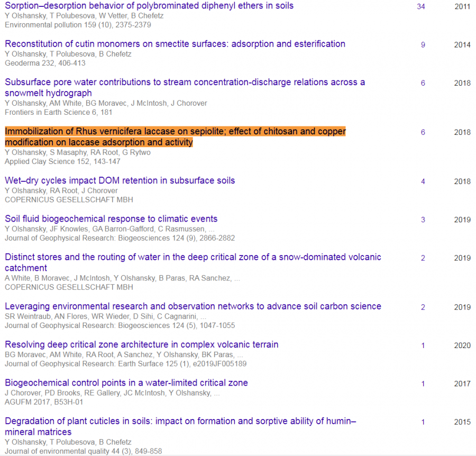The image size is (476, 456).
Task: Open 'Distinct stores and the routing of water' paper
Action: tap(193, 262)
